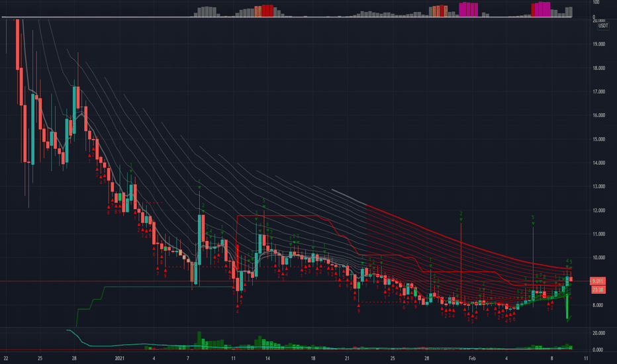The width and height of the screenshot is (617, 364).
Task: Select the 16.000 price axis label
Action: click(x=599, y=115)
